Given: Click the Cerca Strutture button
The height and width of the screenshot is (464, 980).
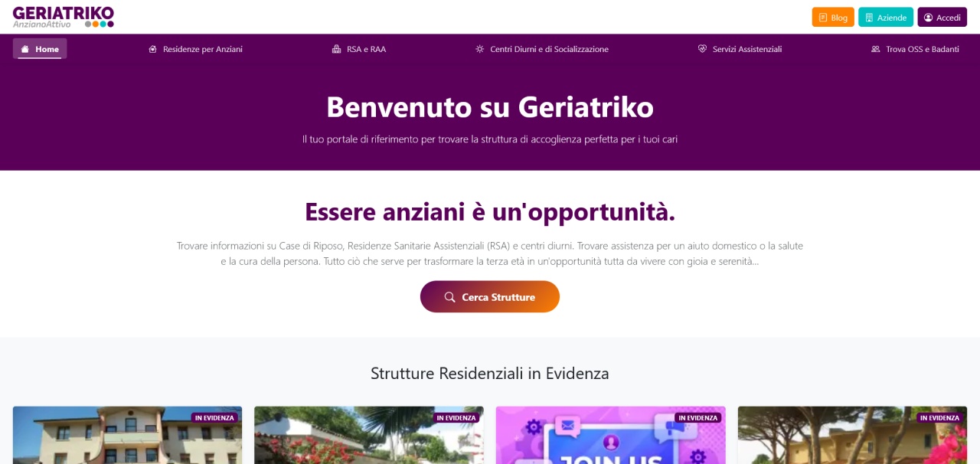Looking at the screenshot, I should point(490,297).
